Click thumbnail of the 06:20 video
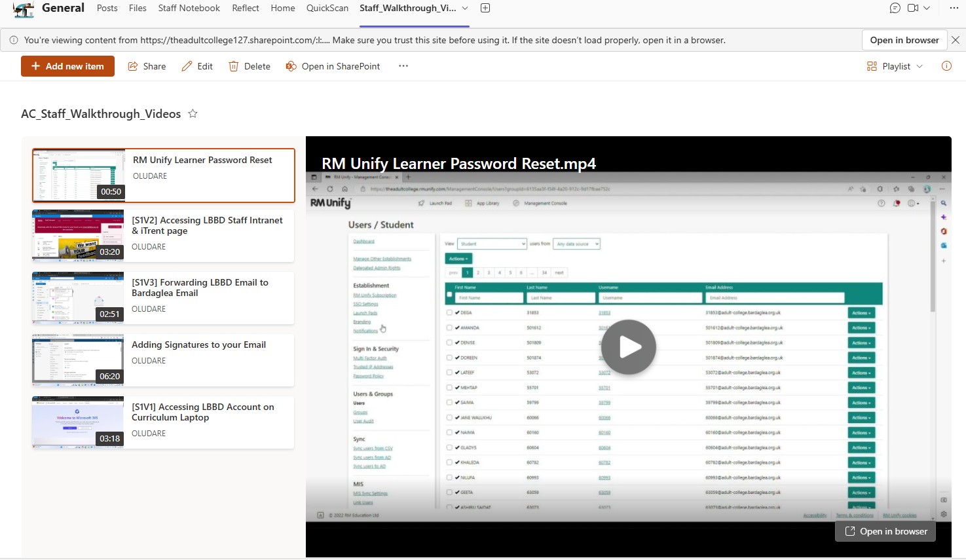This screenshot has height=560, width=966. [78, 360]
